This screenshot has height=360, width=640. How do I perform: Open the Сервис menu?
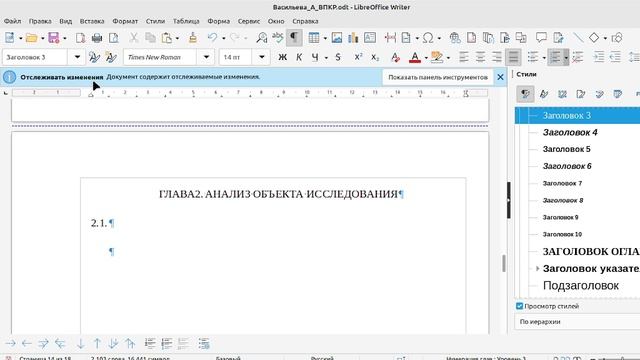tap(249, 21)
